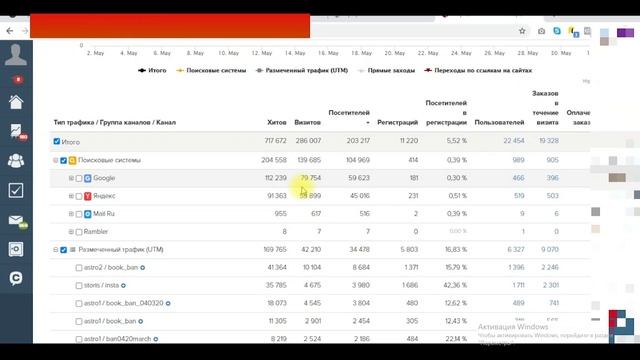Open the users group icon in sidebar
The height and width of the screenshot is (360, 640).
[x=16, y=161]
